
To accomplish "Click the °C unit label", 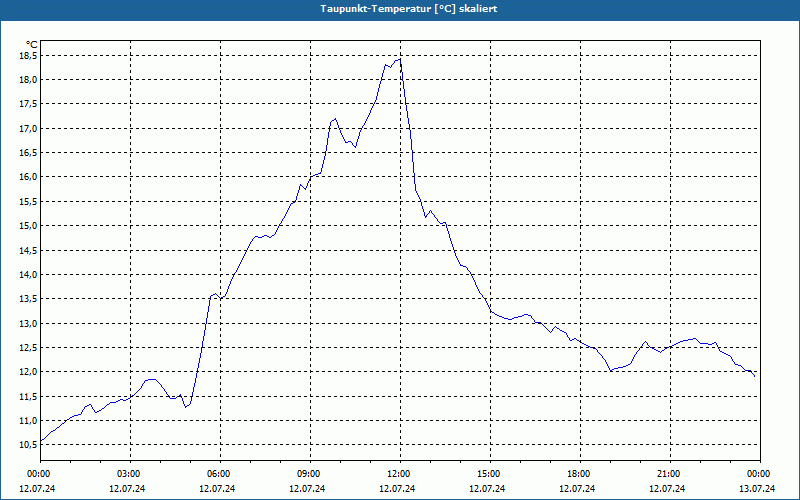I will coord(31,45).
